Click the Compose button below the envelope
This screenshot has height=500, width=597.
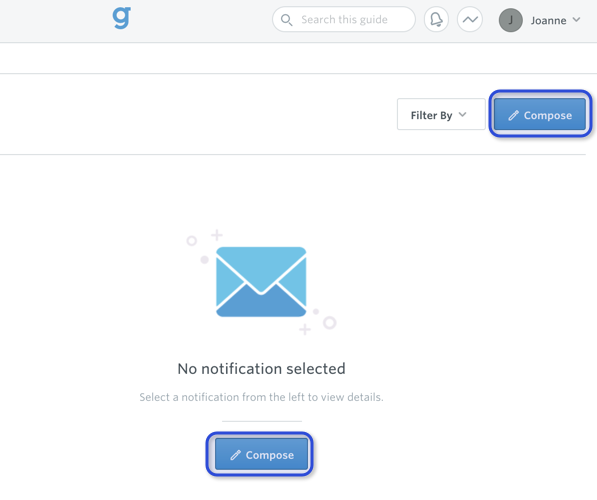tap(261, 454)
